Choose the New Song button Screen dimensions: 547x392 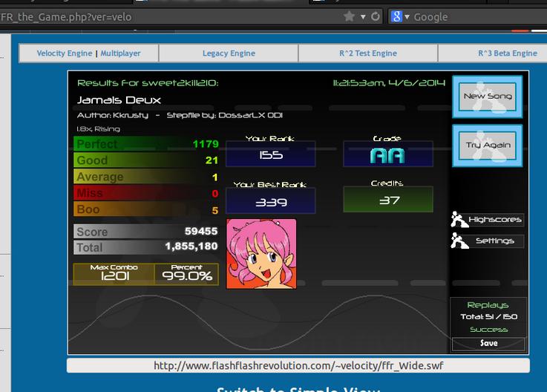[488, 97]
